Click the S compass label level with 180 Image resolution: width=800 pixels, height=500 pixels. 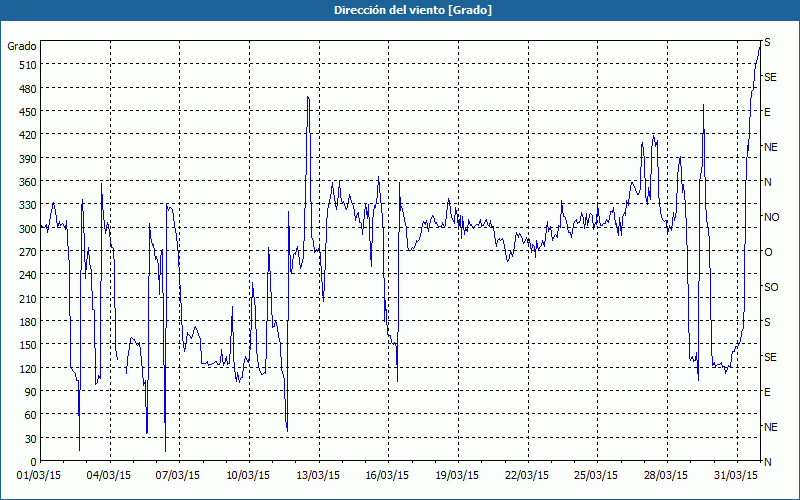coord(767,322)
